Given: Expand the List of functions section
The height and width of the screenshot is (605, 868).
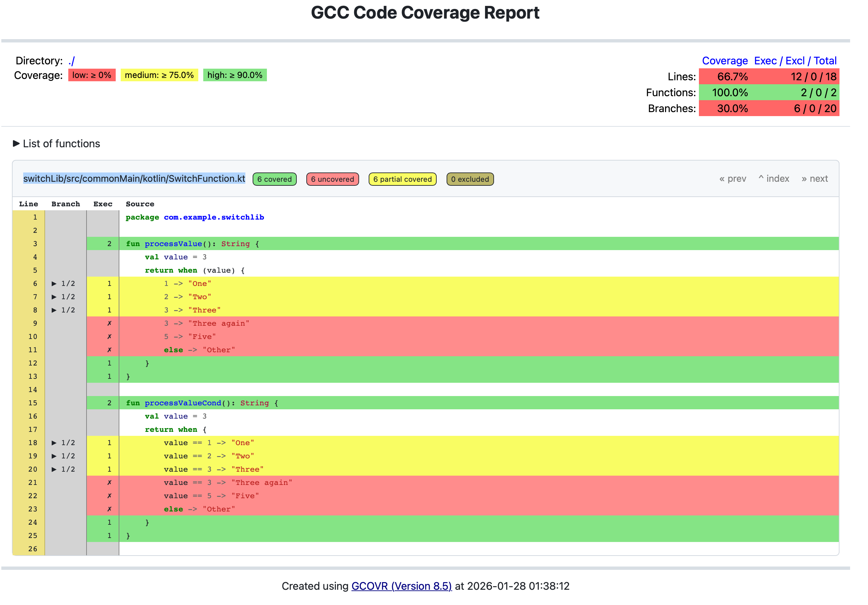Looking at the screenshot, I should coord(57,144).
